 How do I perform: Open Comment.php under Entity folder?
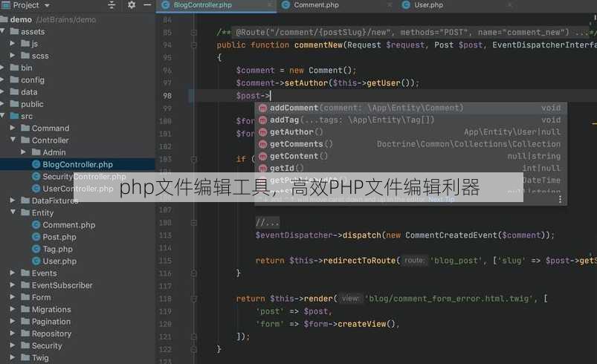(69, 225)
